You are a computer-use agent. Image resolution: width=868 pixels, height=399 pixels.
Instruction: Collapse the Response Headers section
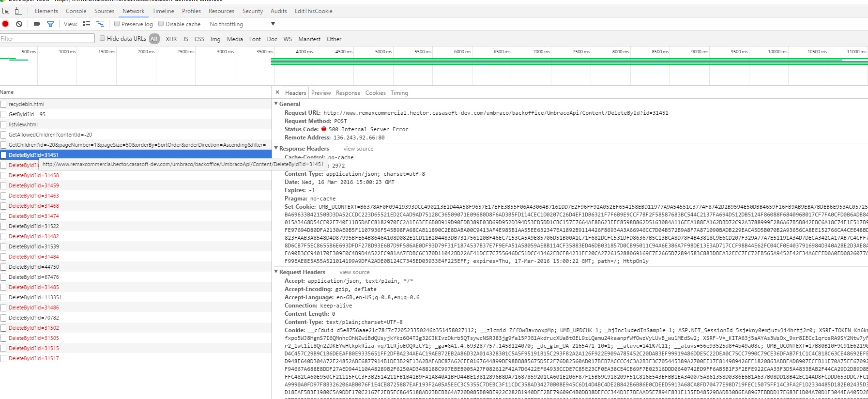tap(276, 148)
